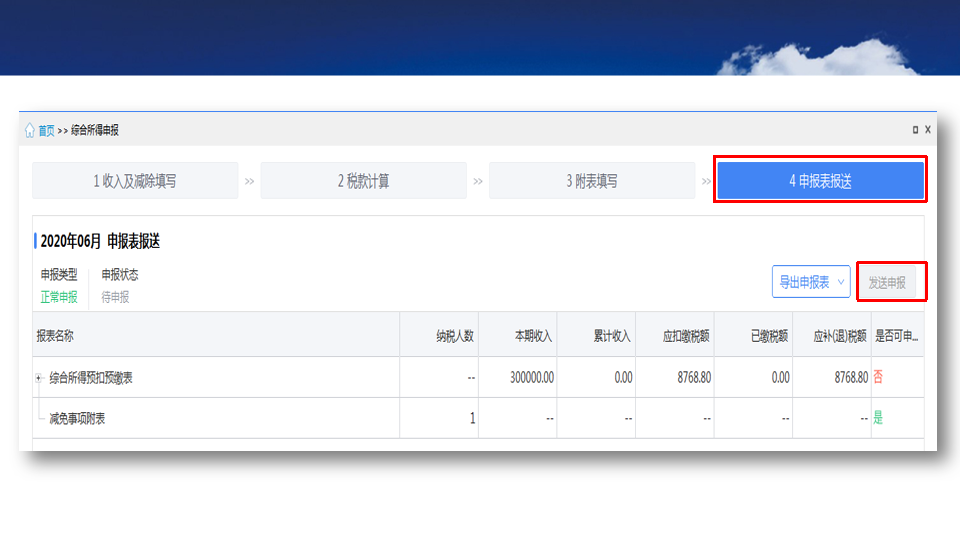The image size is (960, 540).
Task: Click the 是否可申... column header
Action: (896, 336)
